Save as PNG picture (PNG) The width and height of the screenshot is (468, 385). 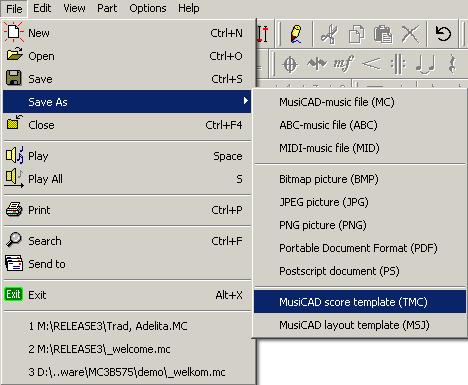[360, 225]
